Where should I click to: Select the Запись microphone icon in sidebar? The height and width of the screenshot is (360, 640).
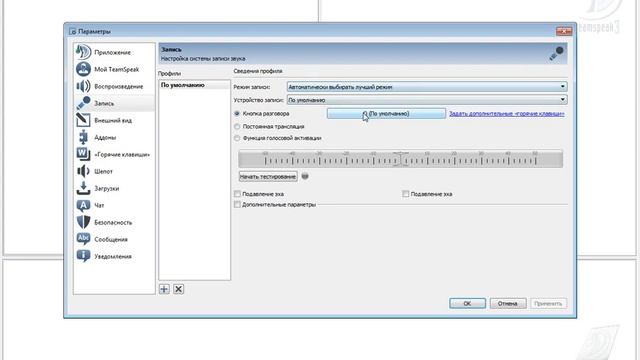coord(83,103)
